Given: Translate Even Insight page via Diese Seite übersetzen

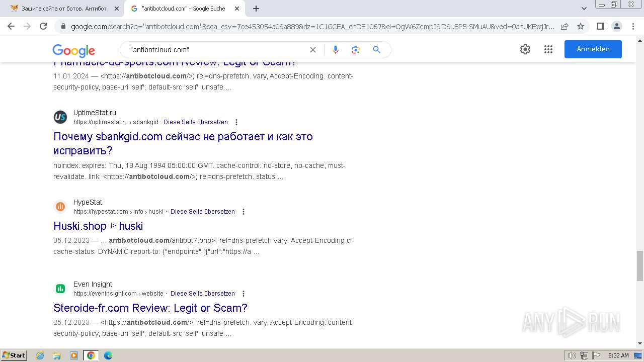Looking at the screenshot, I should click(x=203, y=294).
